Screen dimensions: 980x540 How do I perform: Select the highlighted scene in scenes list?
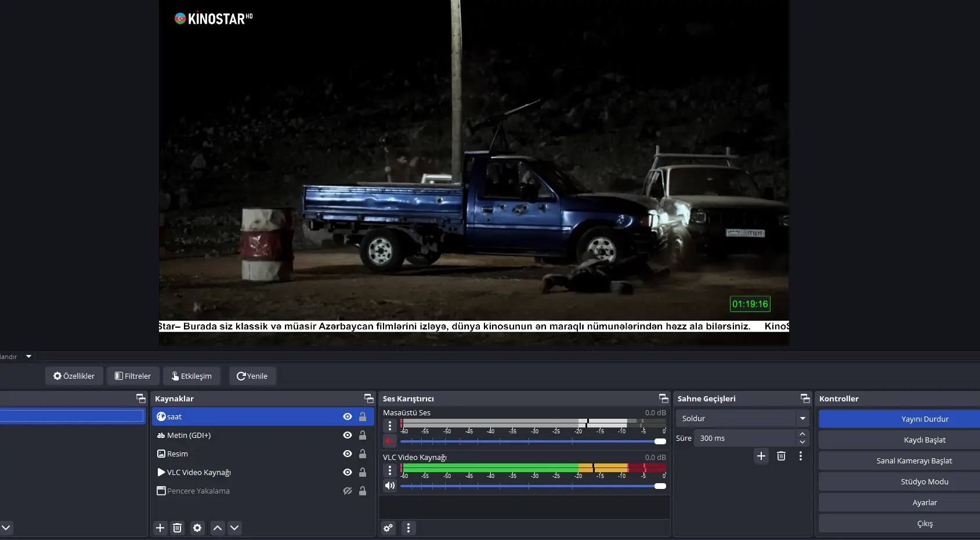pos(72,416)
